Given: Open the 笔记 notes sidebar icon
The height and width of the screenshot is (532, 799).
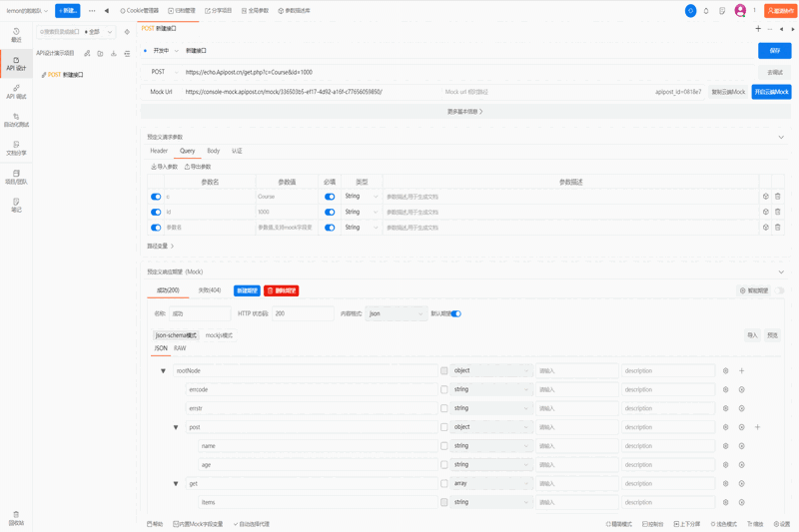Looking at the screenshot, I should (x=16, y=205).
